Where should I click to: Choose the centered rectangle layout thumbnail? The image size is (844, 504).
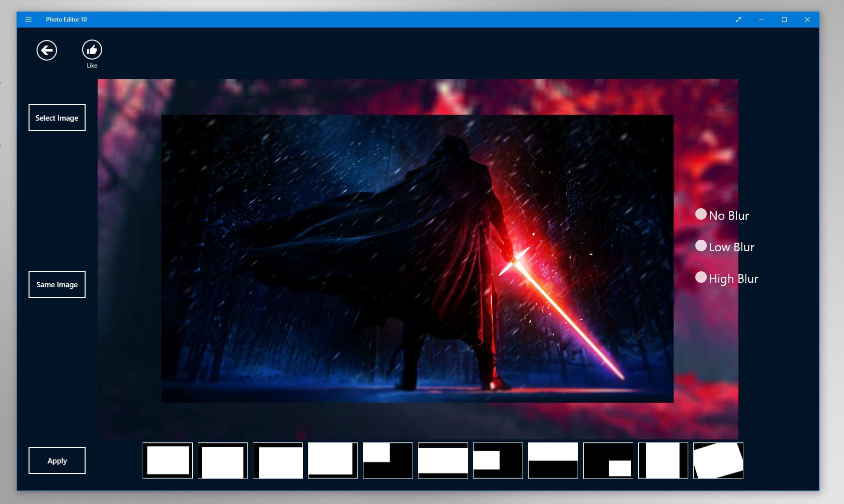pos(168,460)
